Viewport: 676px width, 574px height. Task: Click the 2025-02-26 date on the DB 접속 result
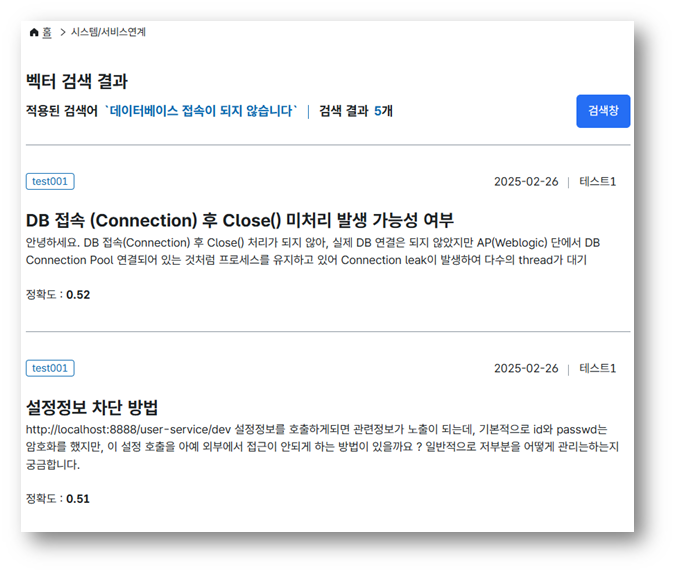pos(526,182)
